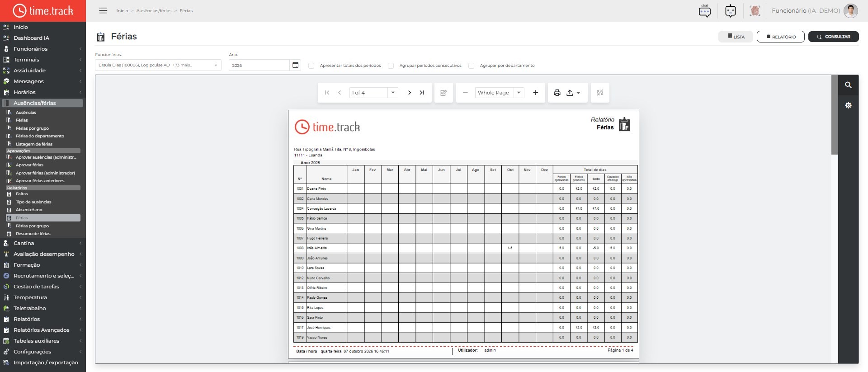The height and width of the screenshot is (372, 868).
Task: Open the Whole Page zoom dropdown
Action: 519,93
